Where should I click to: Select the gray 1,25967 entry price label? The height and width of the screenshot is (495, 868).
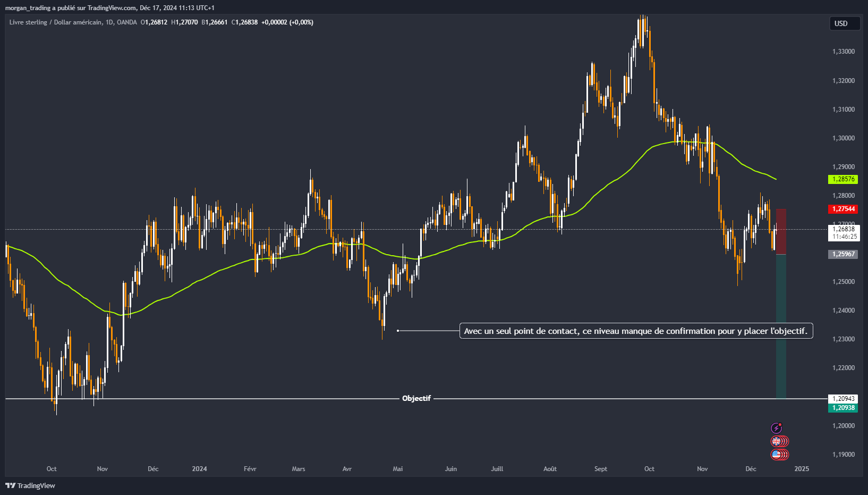[843, 254]
